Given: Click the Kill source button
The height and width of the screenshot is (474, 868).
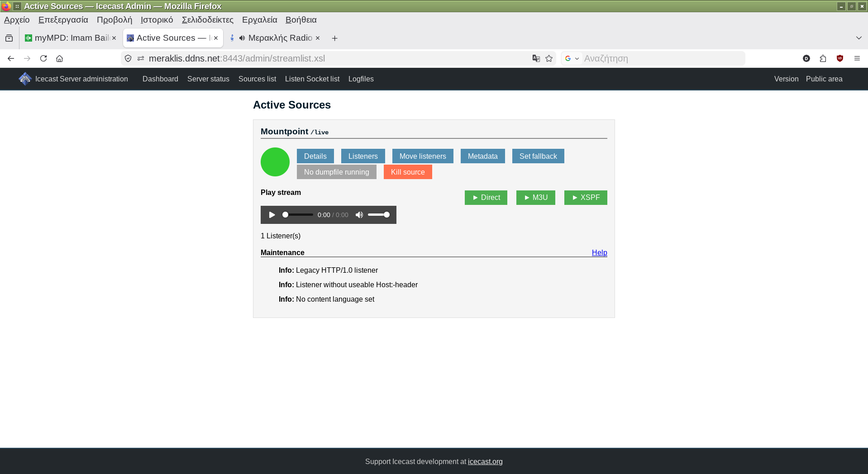Looking at the screenshot, I should (407, 172).
